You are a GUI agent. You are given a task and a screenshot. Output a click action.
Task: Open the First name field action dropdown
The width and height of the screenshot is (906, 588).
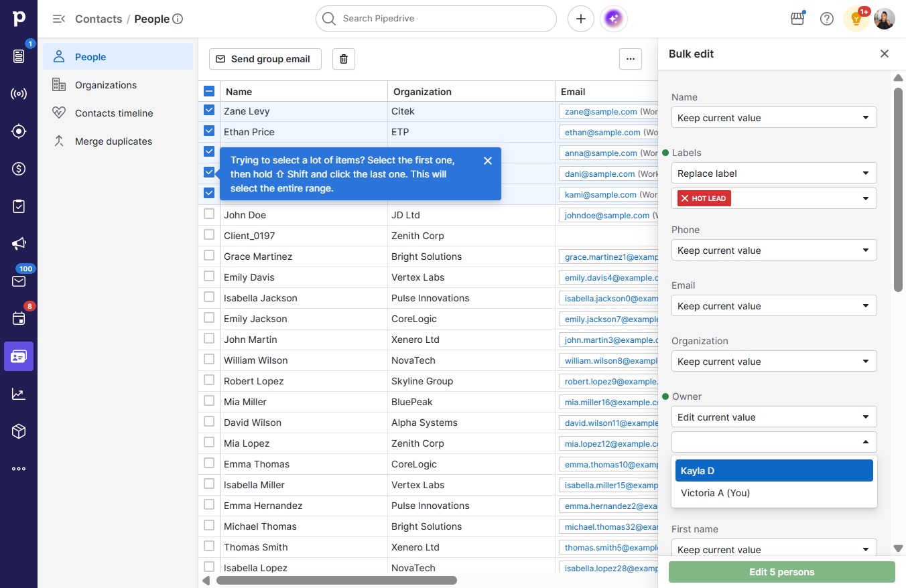(774, 549)
